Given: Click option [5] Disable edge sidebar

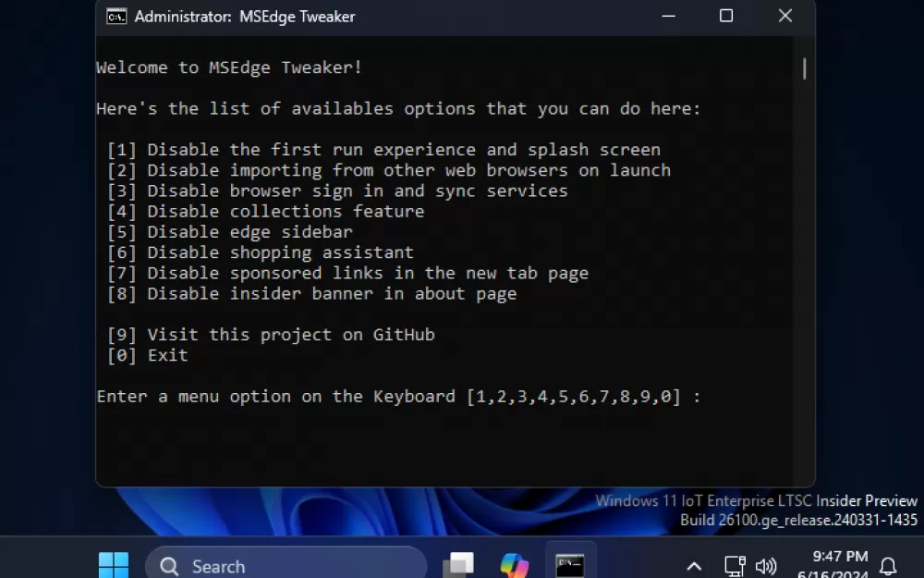Looking at the screenshot, I should [230, 232].
